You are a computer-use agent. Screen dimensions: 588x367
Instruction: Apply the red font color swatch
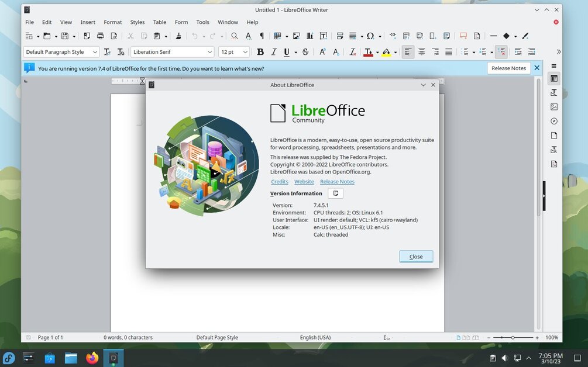[x=368, y=52]
